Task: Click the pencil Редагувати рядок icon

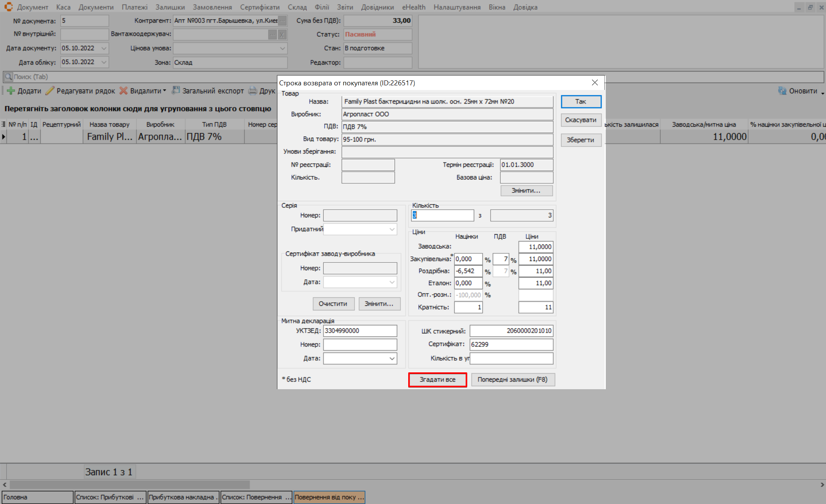Action: pos(50,91)
